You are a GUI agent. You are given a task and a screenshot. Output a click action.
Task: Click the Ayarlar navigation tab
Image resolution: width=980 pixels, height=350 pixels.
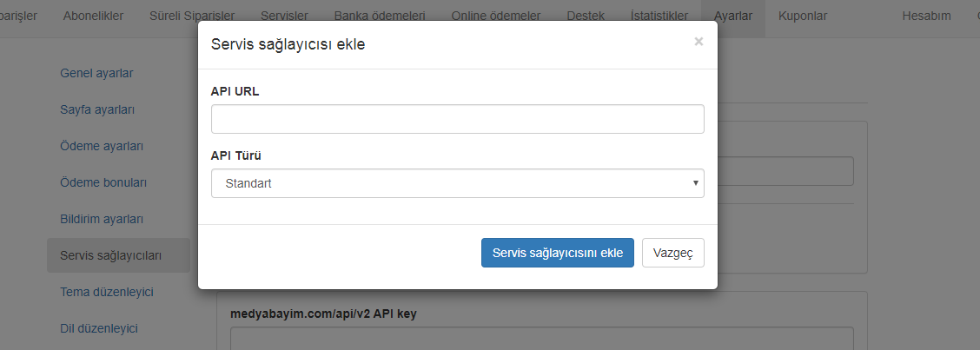(732, 16)
